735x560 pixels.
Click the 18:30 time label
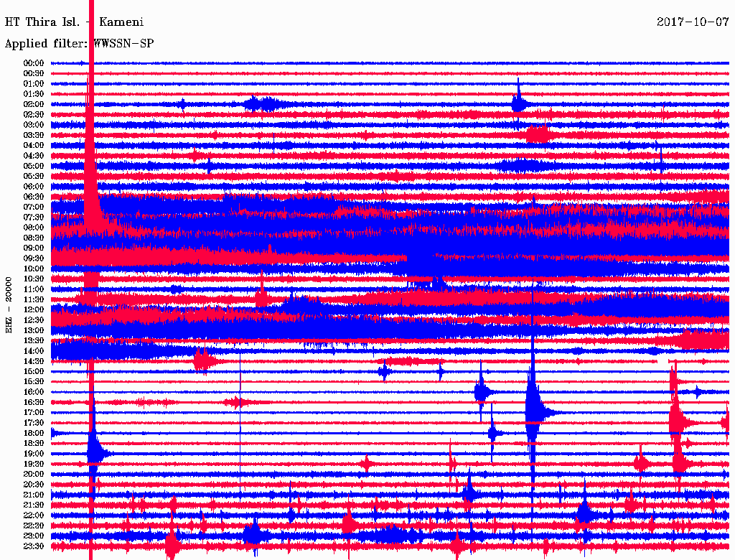click(x=34, y=443)
